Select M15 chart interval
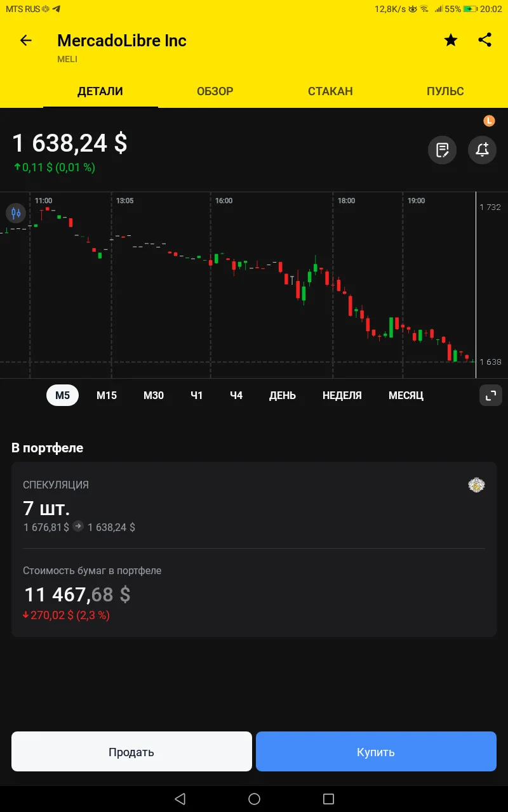This screenshot has height=812, width=508. pos(107,395)
